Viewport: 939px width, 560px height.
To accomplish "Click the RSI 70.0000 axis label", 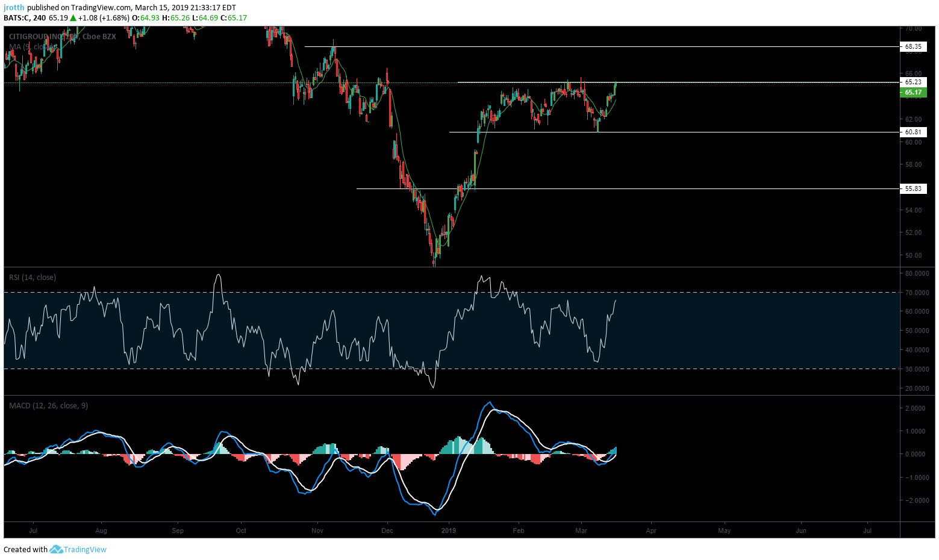I will click(917, 293).
